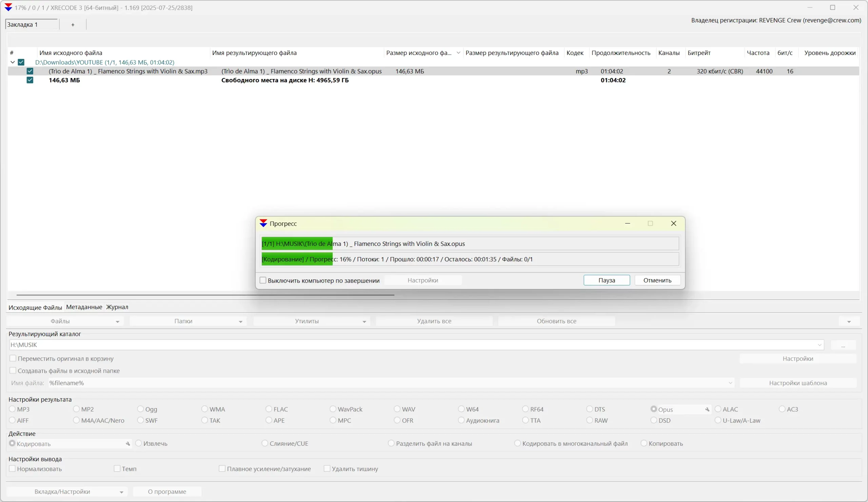Click the plus icon to add a new tab
Image resolution: width=868 pixels, height=502 pixels.
click(73, 24)
